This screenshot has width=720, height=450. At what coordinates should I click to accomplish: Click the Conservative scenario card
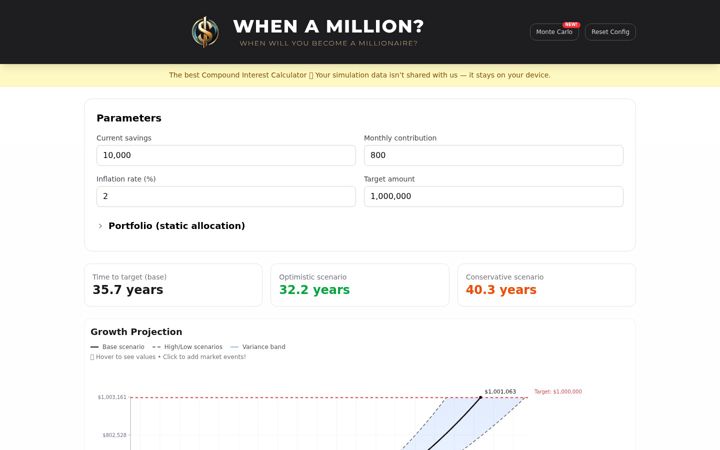pos(546,285)
